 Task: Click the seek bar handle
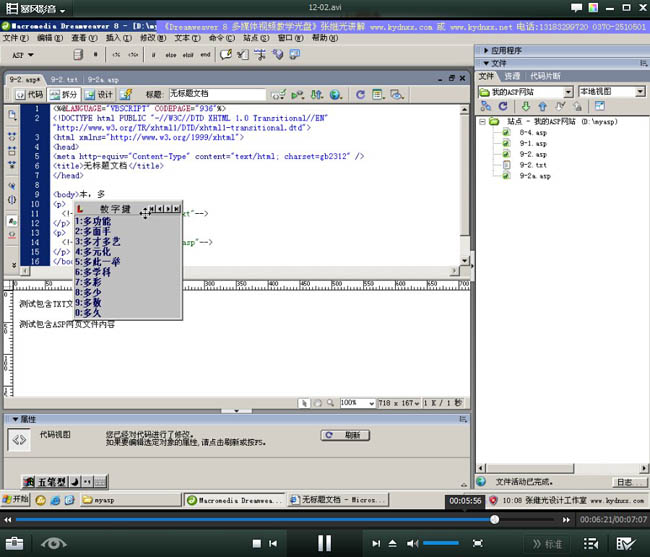(494, 519)
